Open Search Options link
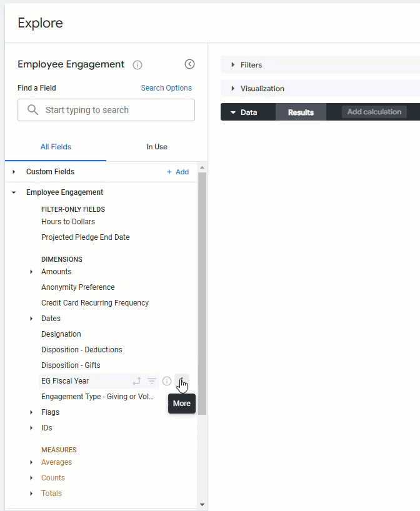 point(166,88)
